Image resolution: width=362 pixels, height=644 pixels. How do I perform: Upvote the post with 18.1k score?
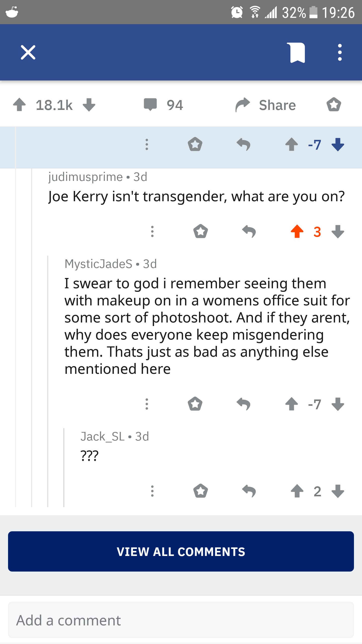pos(19,105)
